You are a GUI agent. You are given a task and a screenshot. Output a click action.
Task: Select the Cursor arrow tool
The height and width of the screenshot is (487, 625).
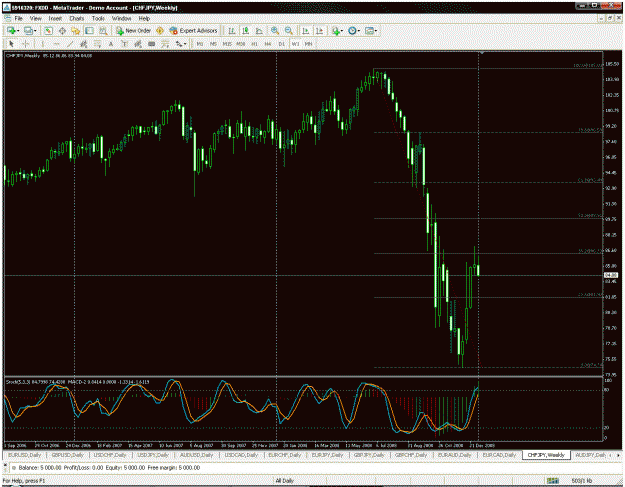(x=12, y=44)
